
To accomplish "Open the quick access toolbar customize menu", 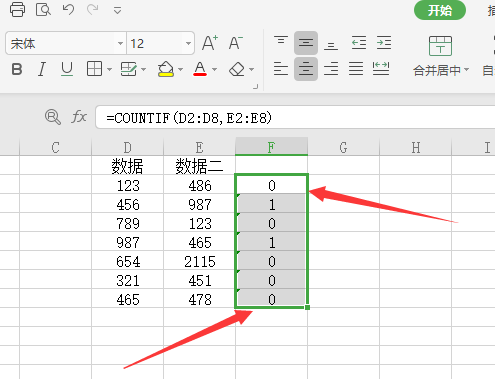I will coord(117,10).
